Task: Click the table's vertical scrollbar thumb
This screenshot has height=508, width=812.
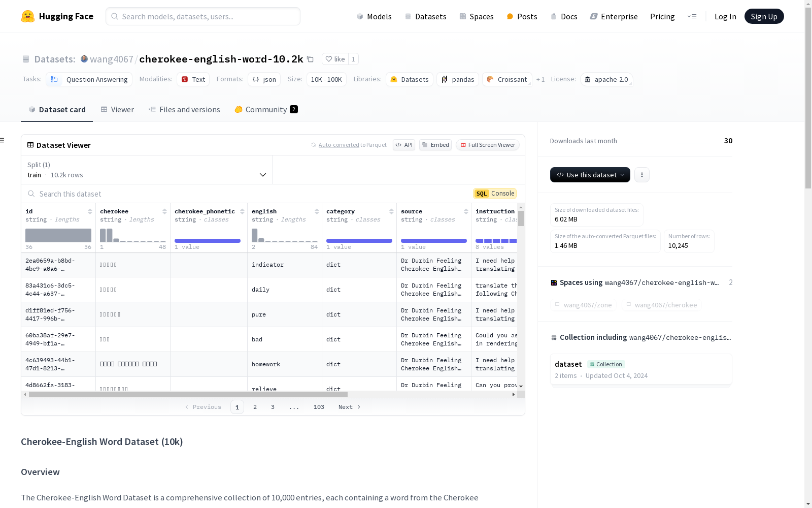Action: 521,218
